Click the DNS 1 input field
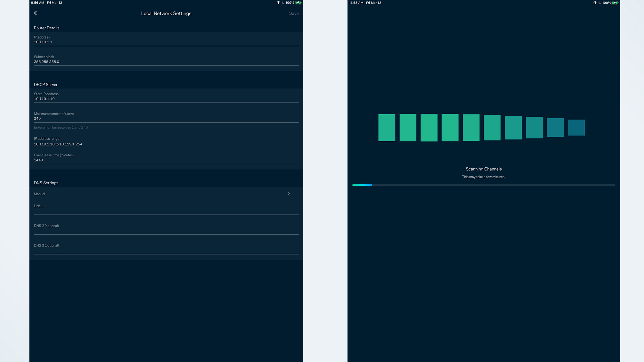The width and height of the screenshot is (644, 362). [x=166, y=209]
